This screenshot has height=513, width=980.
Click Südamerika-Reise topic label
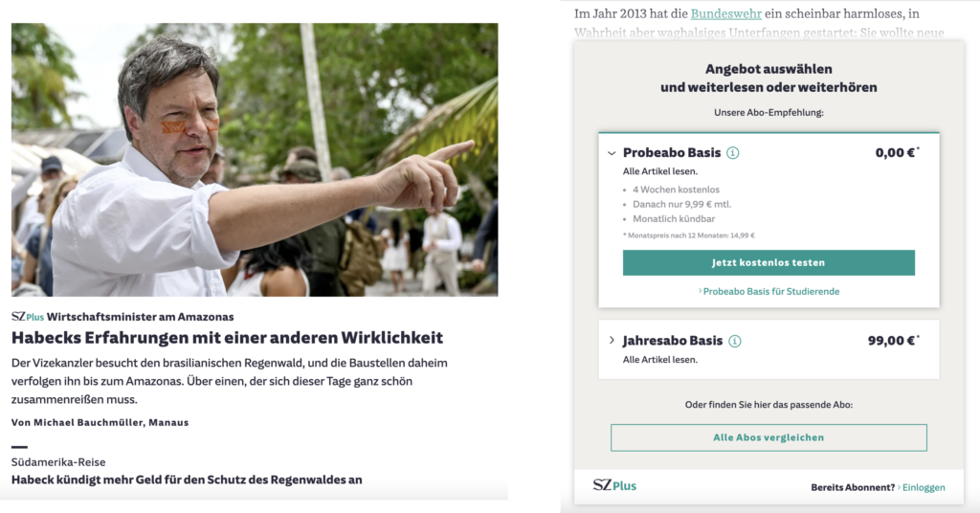pyautogui.click(x=58, y=462)
